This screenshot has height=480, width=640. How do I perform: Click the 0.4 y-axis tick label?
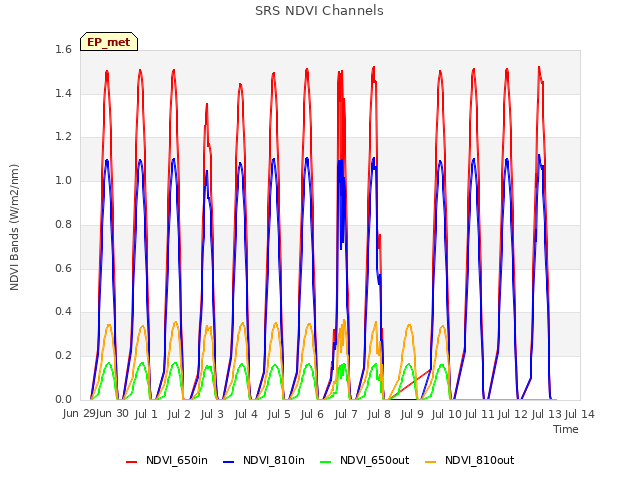click(x=63, y=312)
